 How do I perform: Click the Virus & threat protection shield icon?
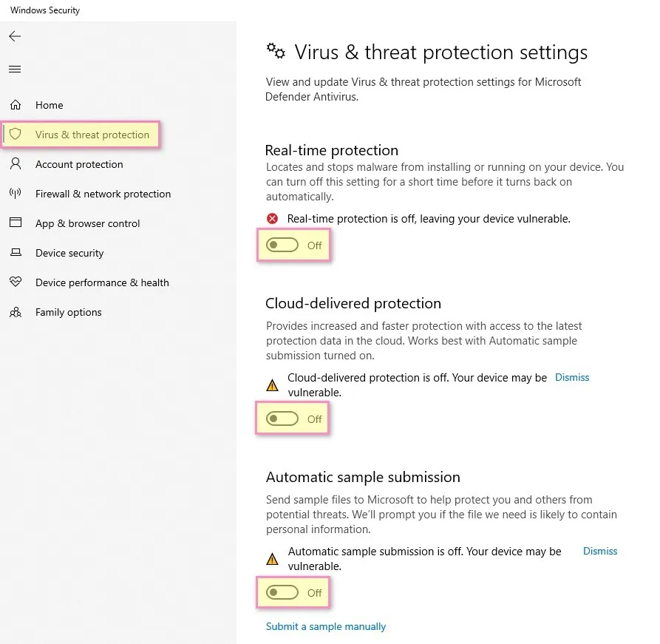(16, 135)
